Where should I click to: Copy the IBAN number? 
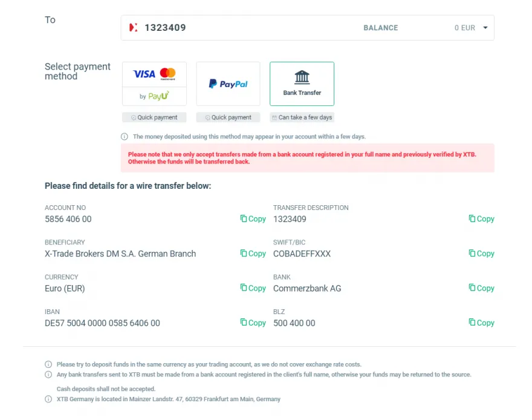point(253,323)
